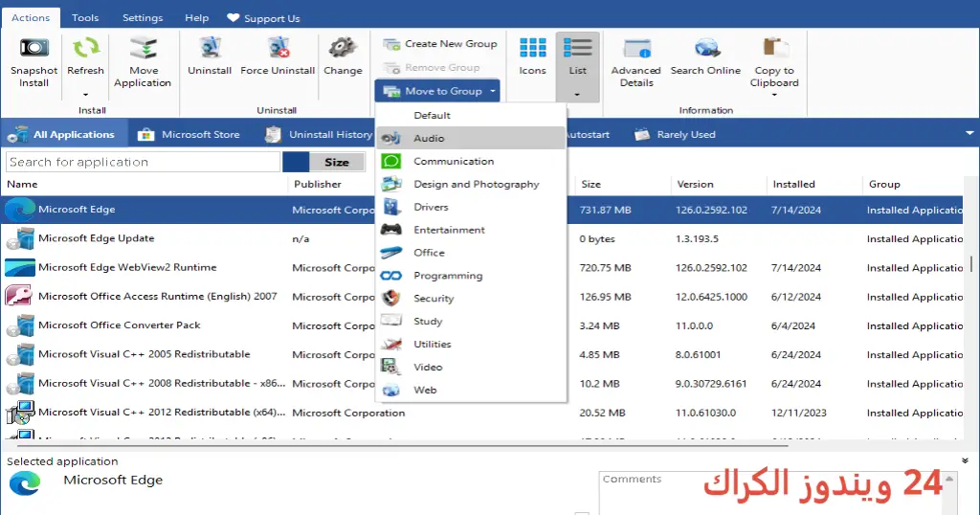Screen dimensions: 980x515
Task: Sort by the Installed column header
Action: (x=793, y=184)
